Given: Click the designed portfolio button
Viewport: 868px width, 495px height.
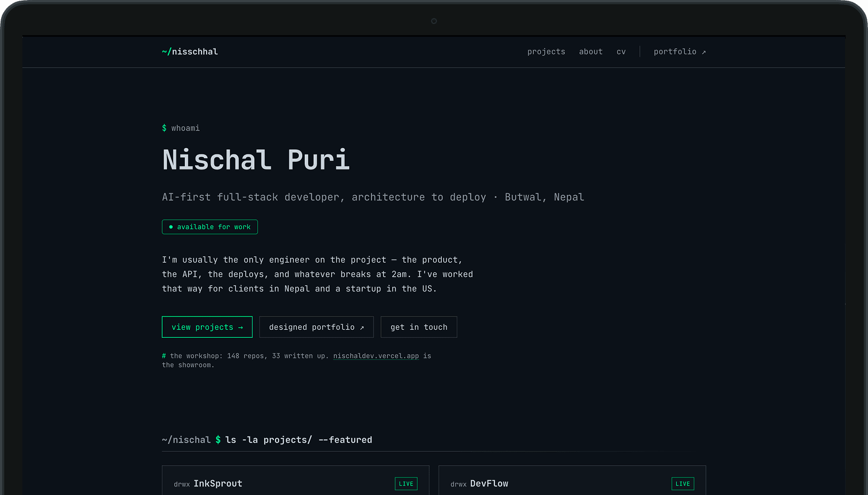Looking at the screenshot, I should click(317, 327).
